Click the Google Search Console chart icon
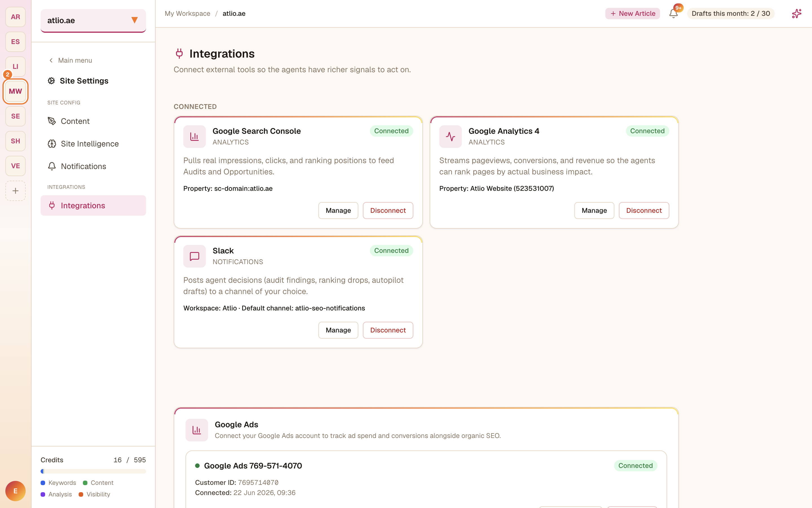Image resolution: width=812 pixels, height=508 pixels. 194,136
